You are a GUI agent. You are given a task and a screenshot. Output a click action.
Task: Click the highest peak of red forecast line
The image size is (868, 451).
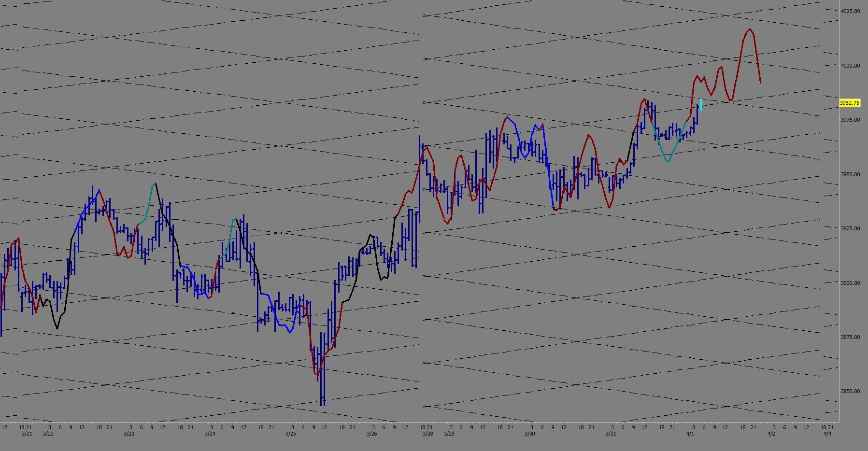tap(750, 29)
